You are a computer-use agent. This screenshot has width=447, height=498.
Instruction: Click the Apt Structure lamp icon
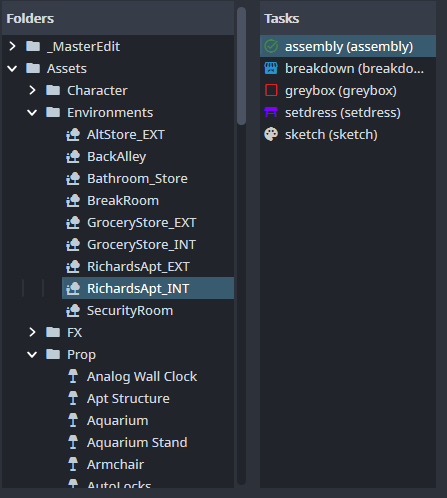[73, 398]
